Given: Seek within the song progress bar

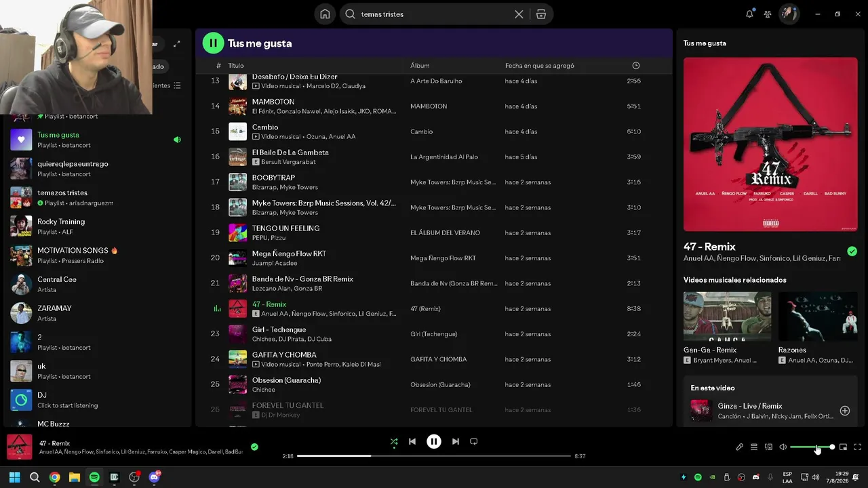Looking at the screenshot, I should pos(434,456).
